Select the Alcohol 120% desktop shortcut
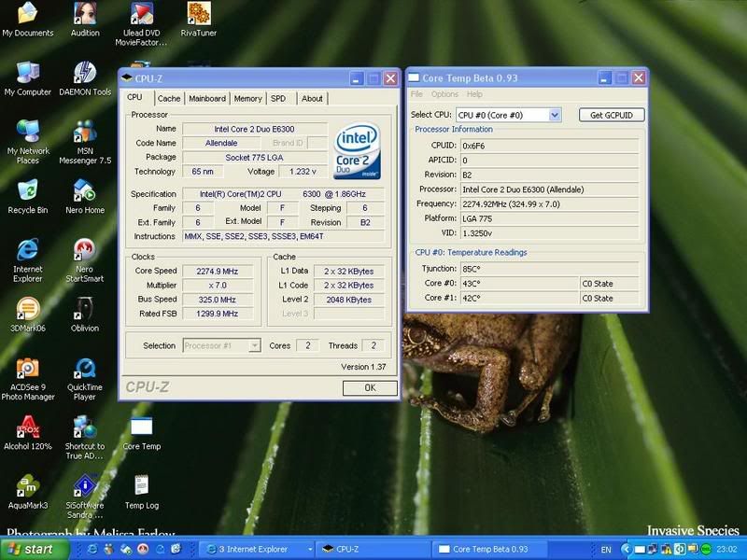The image size is (747, 560). click(x=28, y=433)
